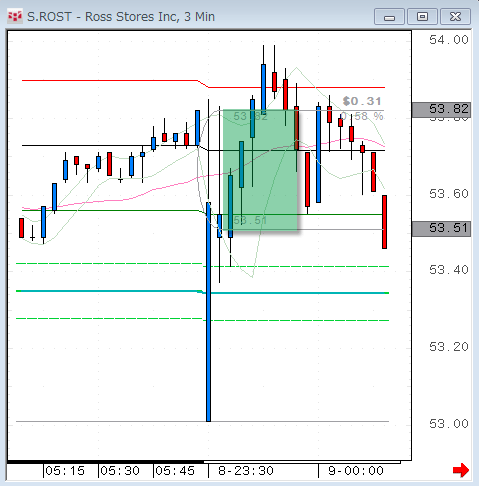Click the 53.51 price marker on axis
Screen dimensions: 479x486
tap(441, 228)
